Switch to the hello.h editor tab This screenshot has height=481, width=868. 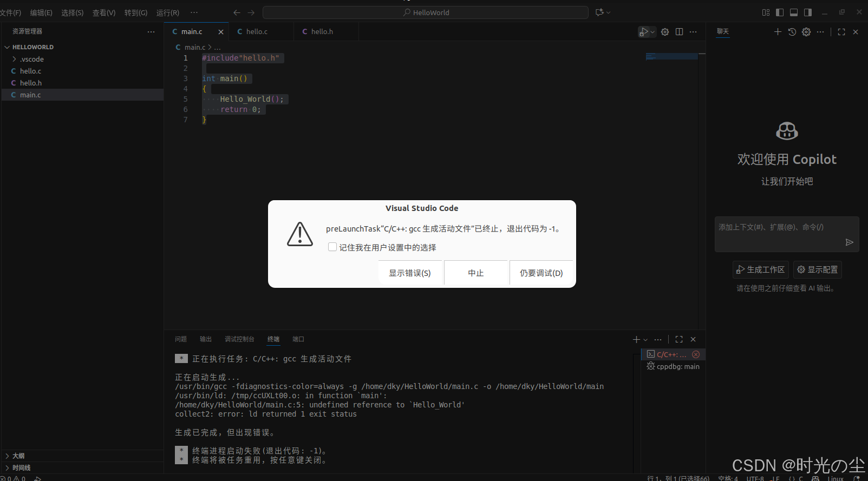click(x=326, y=32)
